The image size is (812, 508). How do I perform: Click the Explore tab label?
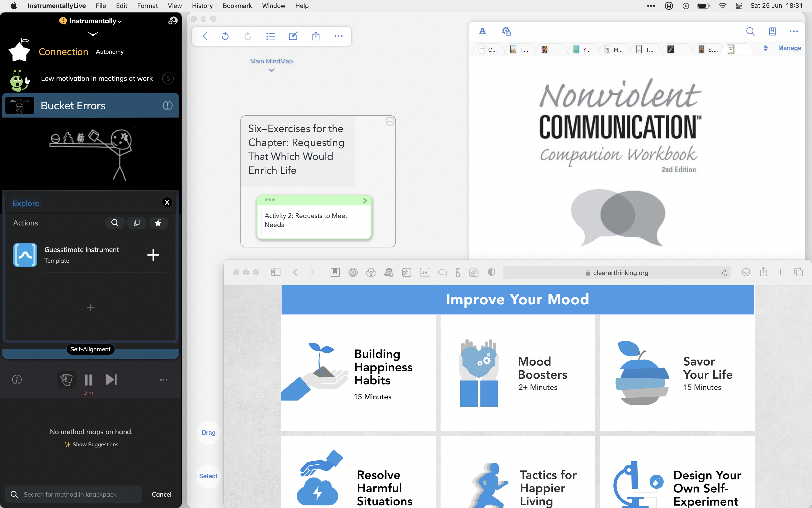(26, 203)
